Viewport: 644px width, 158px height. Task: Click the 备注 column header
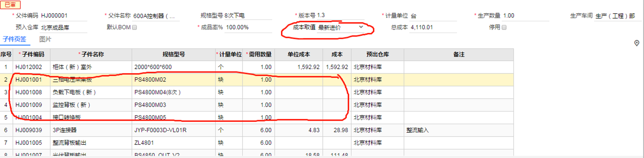(458, 54)
